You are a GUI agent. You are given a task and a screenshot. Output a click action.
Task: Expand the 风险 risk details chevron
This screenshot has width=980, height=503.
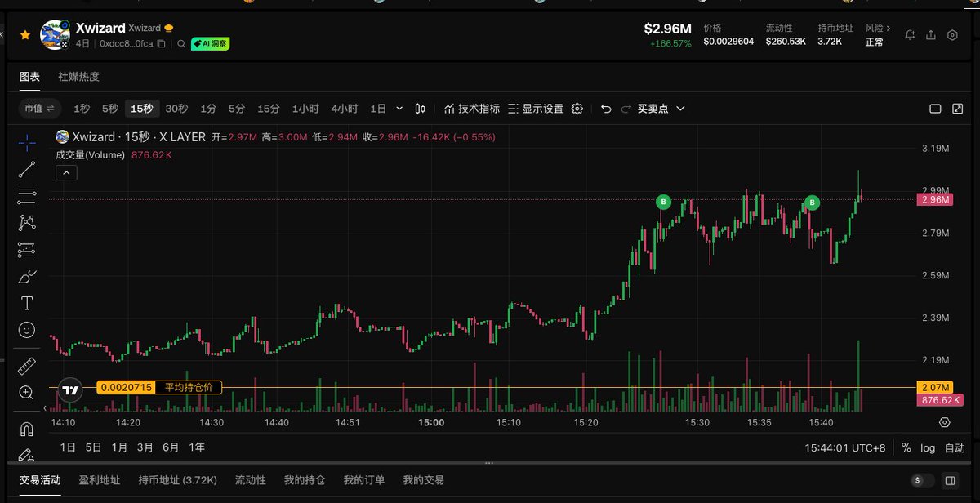[889, 28]
